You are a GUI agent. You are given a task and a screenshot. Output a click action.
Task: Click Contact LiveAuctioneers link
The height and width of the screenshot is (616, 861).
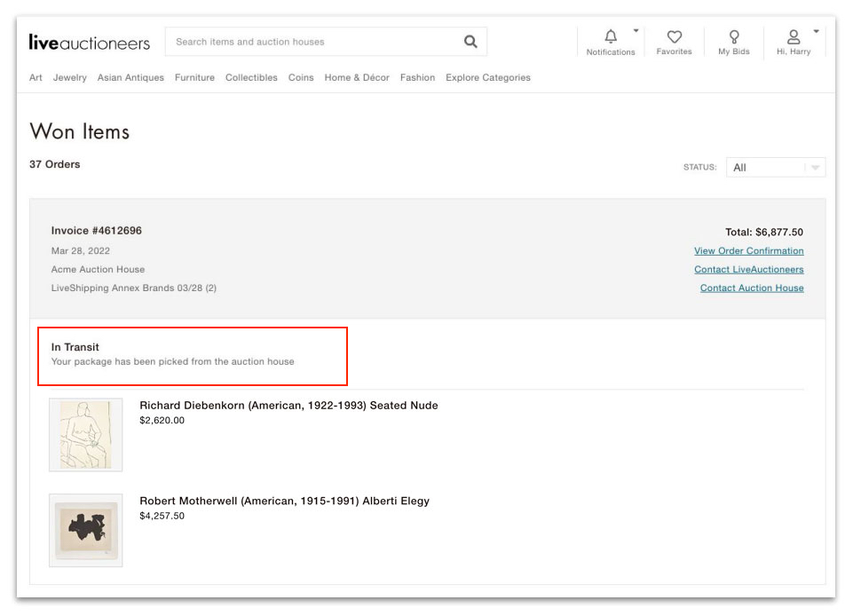[748, 270]
